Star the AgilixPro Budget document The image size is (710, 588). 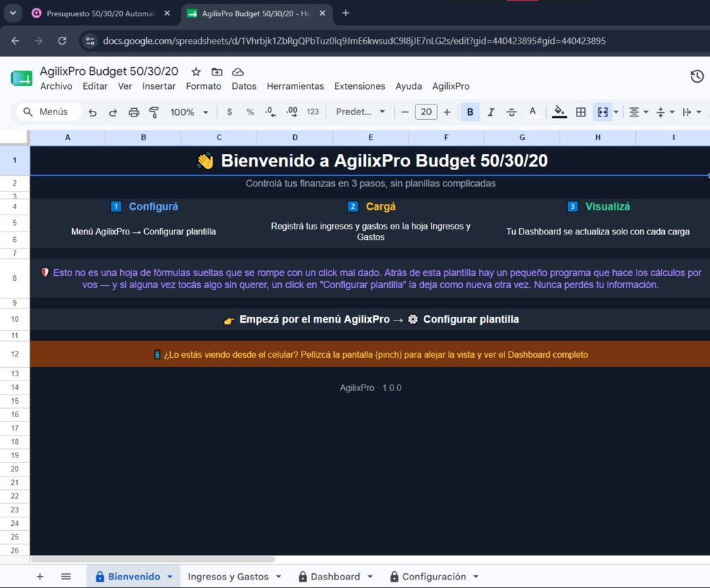tap(196, 72)
